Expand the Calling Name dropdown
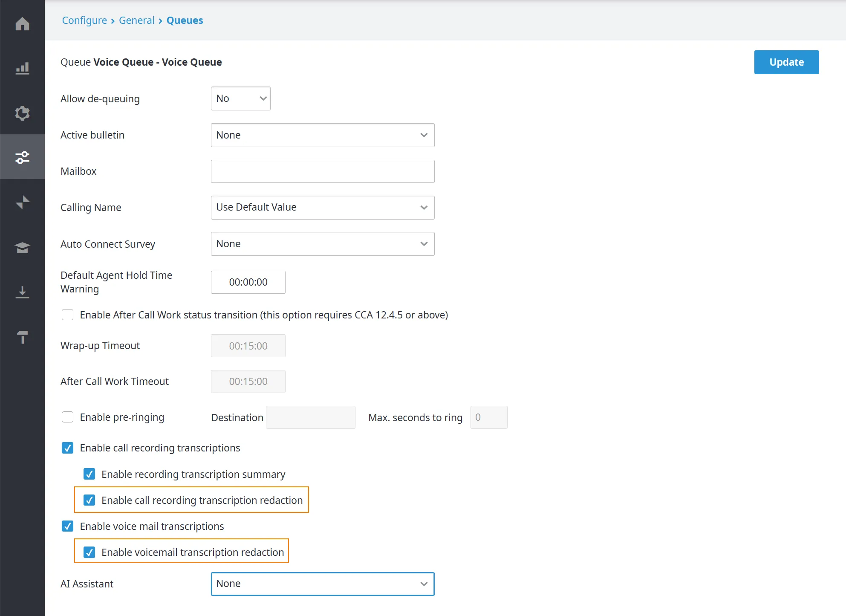This screenshot has width=846, height=616. tap(323, 207)
